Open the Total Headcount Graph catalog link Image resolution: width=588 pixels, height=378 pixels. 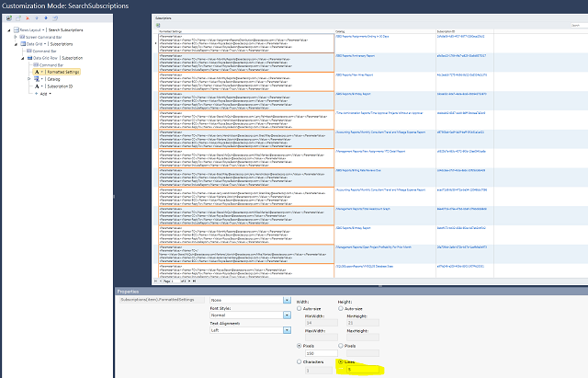click(x=363, y=209)
